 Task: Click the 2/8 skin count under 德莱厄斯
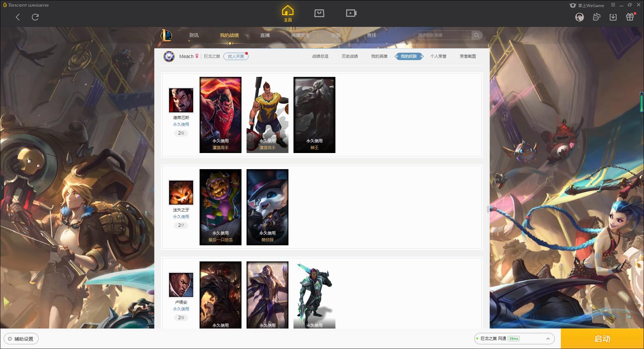[x=181, y=133]
